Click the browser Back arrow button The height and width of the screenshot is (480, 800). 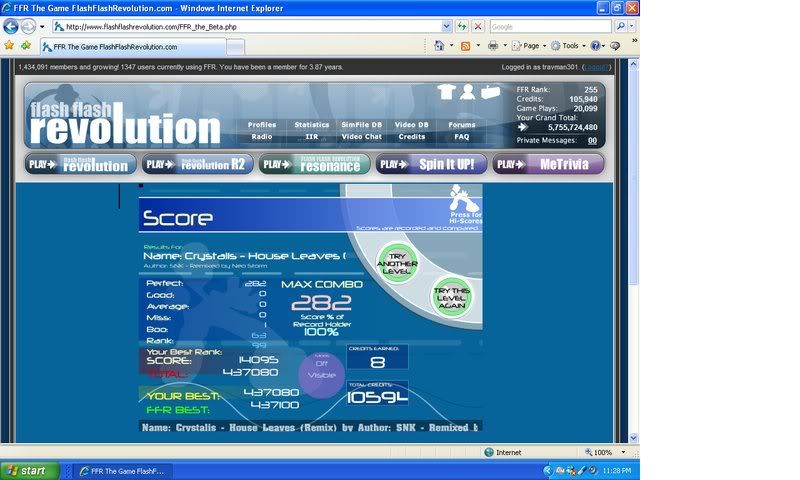click(x=11, y=26)
